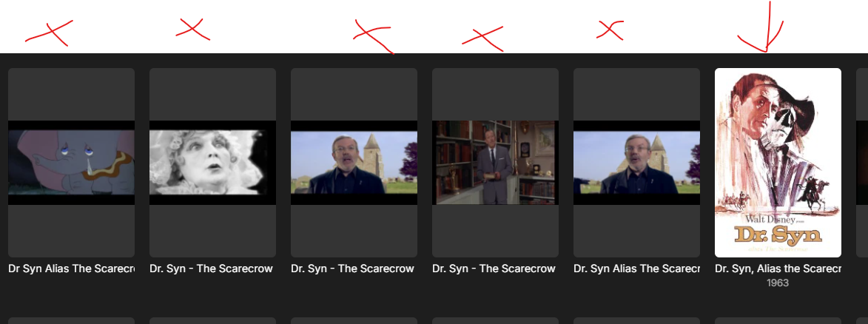The image size is (868, 324).
Task: Open church thumbnail captioned Dr. Syn - The Scarecrow
Action: [354, 162]
